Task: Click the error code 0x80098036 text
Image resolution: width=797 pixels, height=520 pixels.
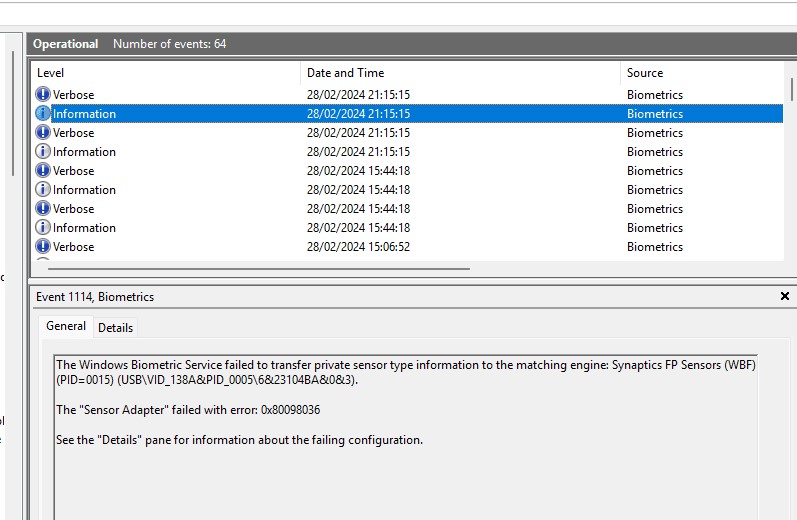Action: (290, 410)
